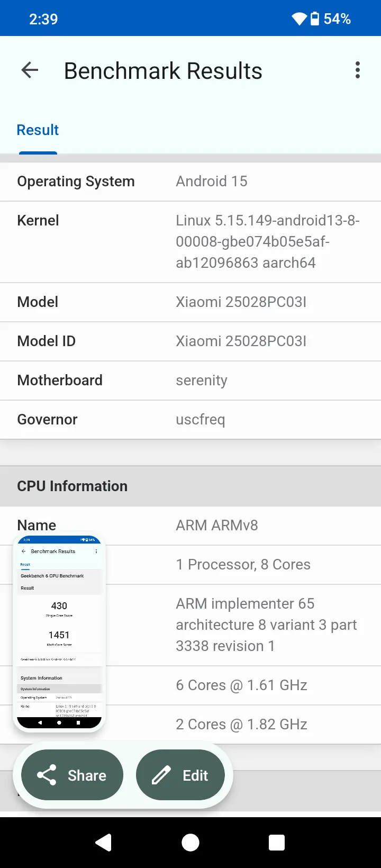Open the three-dot overflow menu
381x868 pixels.
(x=358, y=70)
